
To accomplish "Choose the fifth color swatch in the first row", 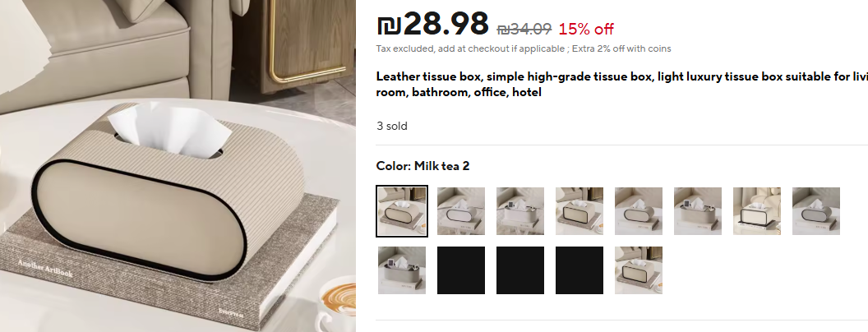I will 639,211.
